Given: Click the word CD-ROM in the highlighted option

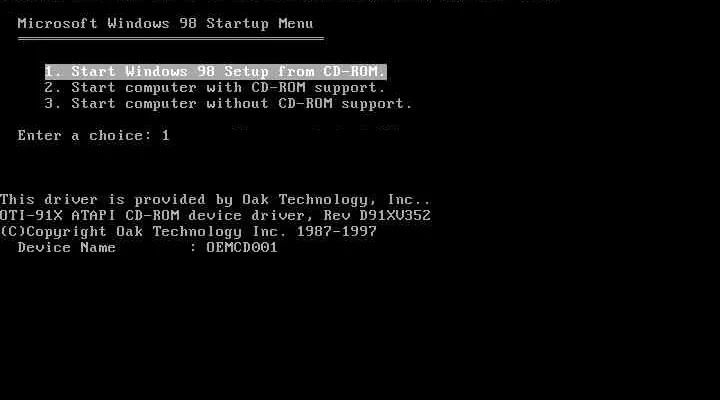Looking at the screenshot, I should [351, 72].
